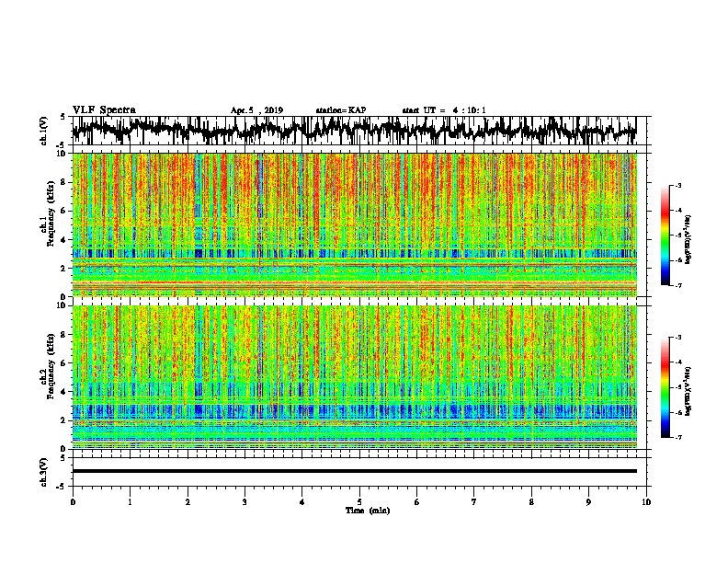The height and width of the screenshot is (563, 728).
Task: Click time axis tick label "0"
Action: point(73,502)
